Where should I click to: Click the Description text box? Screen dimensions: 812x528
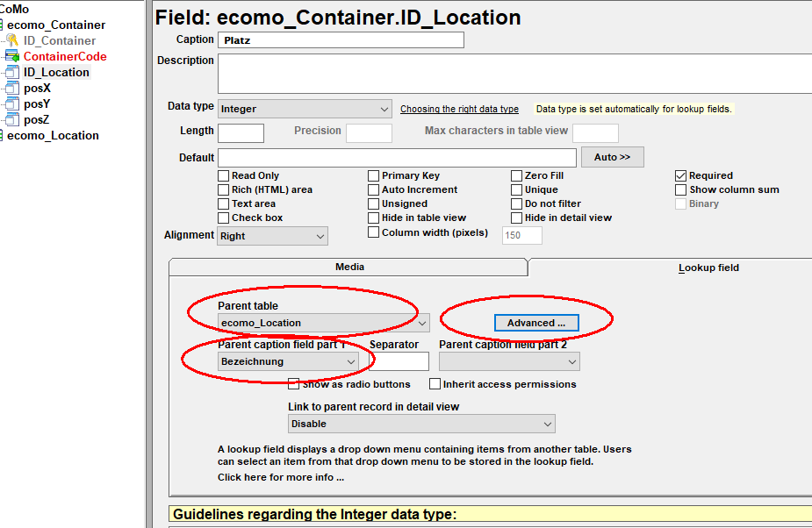coord(514,74)
